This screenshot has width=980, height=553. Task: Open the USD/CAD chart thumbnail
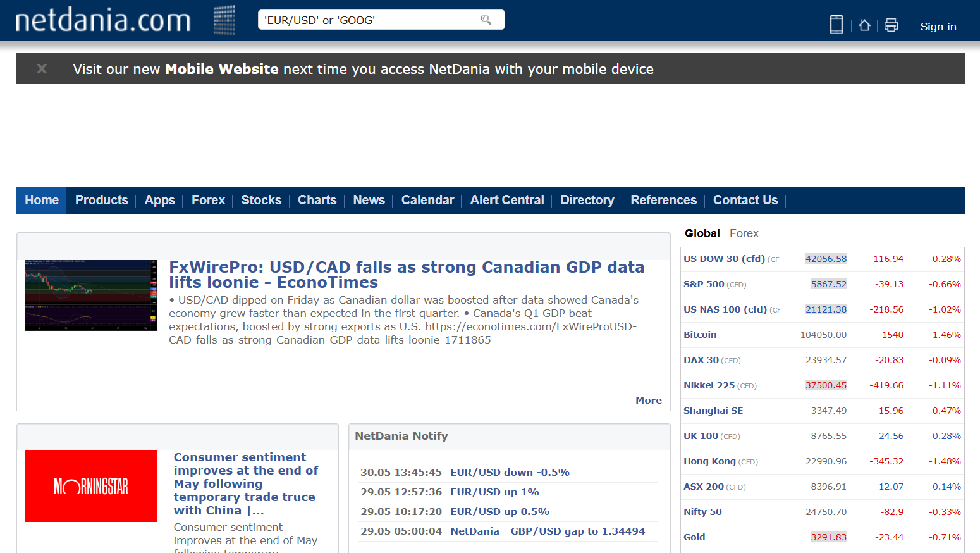click(x=91, y=295)
